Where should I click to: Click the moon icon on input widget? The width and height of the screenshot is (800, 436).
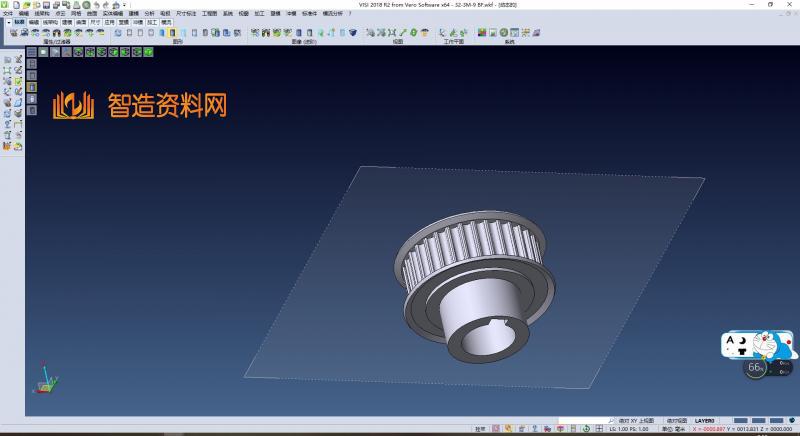pos(743,340)
